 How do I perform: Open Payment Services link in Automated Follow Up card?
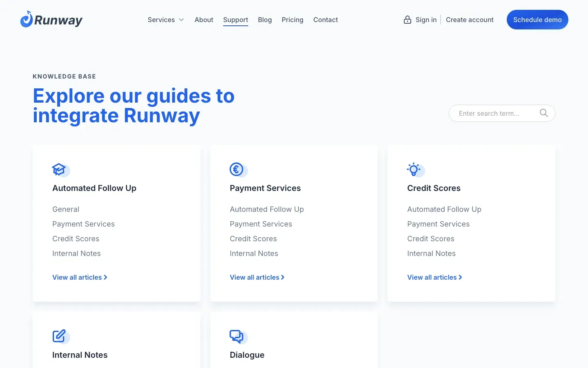click(x=83, y=224)
